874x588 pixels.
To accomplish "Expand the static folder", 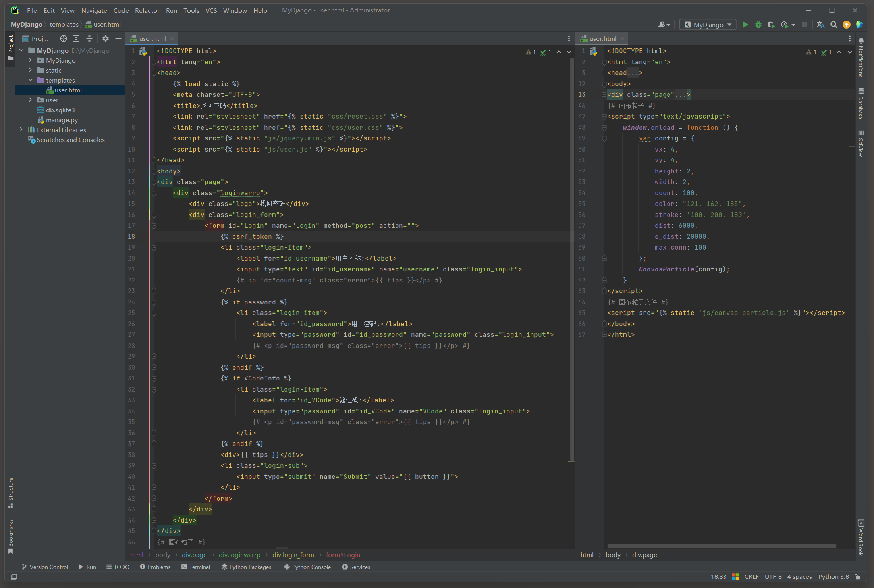I will (30, 70).
